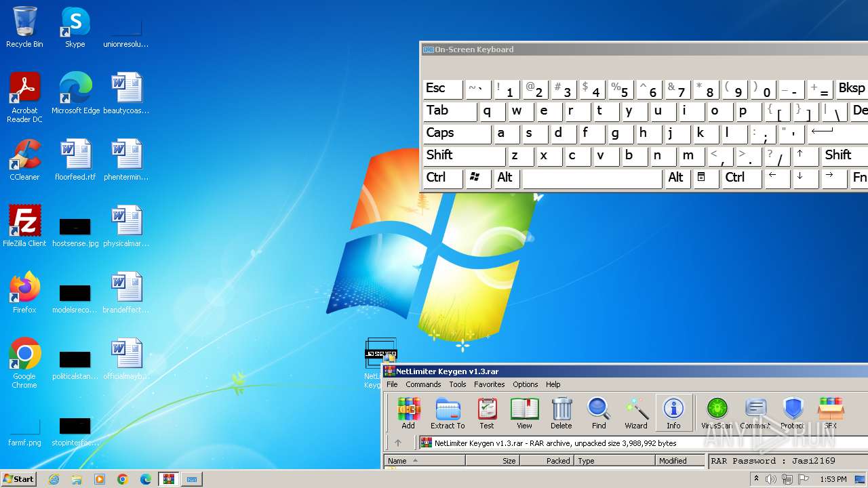Sort by the Modified column header

tap(681, 461)
